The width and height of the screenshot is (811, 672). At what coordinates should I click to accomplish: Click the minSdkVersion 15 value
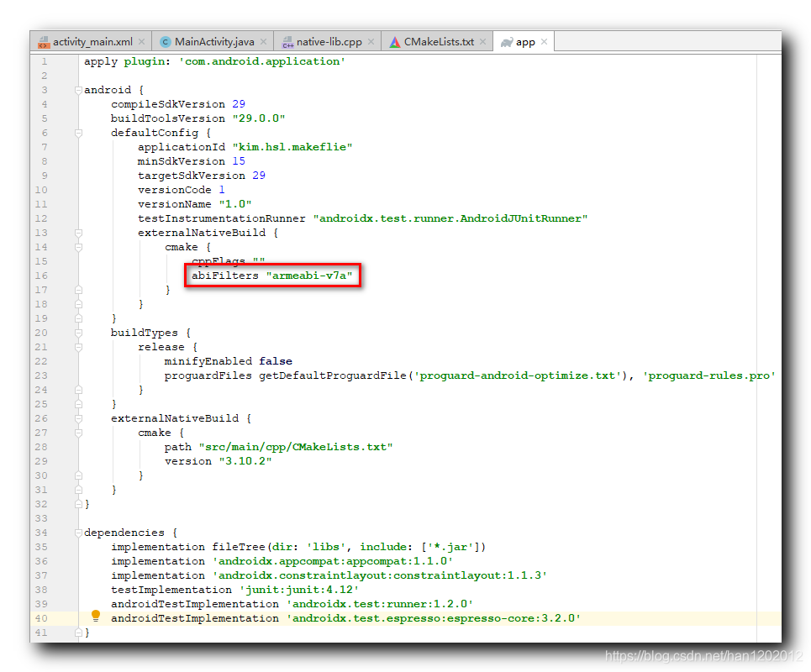[x=239, y=161]
